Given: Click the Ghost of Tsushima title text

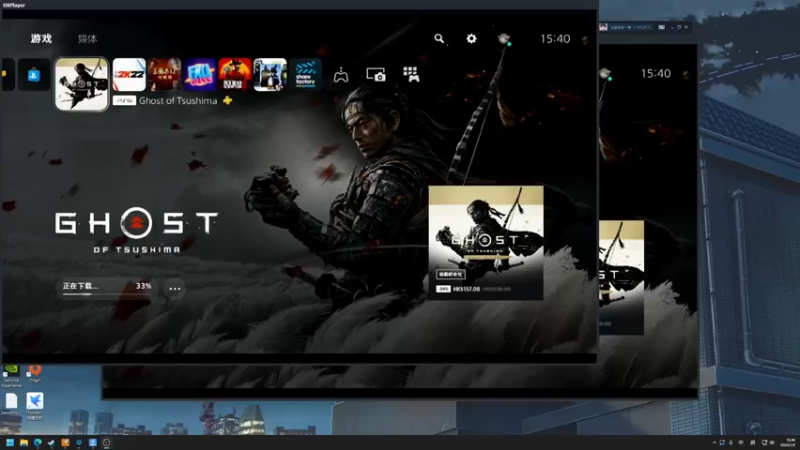Looking at the screenshot, I should point(178,101).
